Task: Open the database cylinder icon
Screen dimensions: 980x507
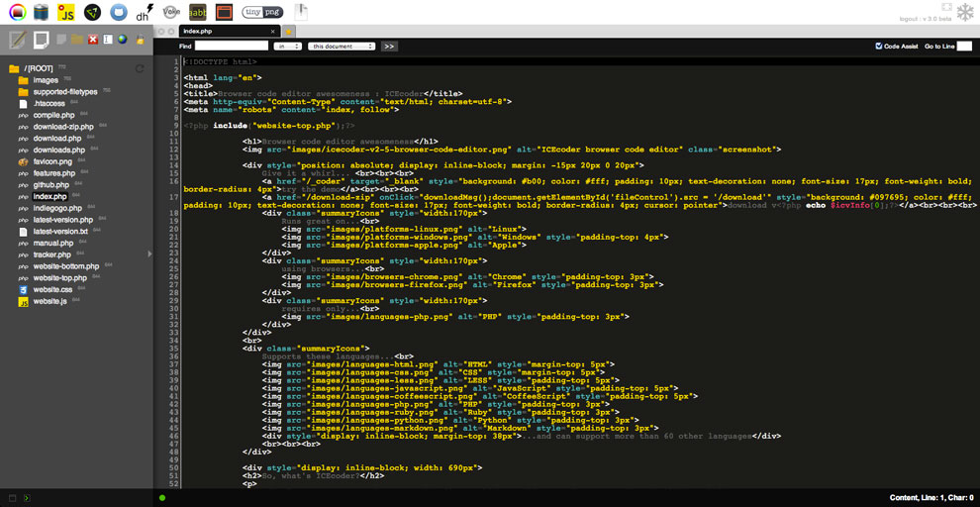Action: coord(41,13)
